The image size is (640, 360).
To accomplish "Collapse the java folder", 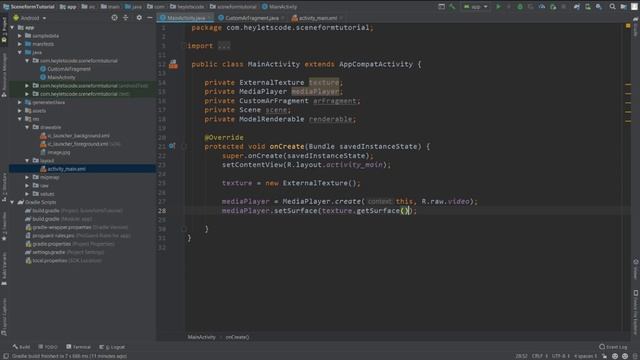I will [x=20, y=52].
